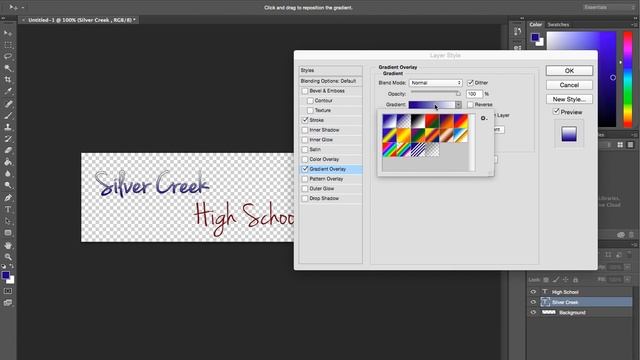The height and width of the screenshot is (360, 640).
Task: Enable the Inner Shadow checkbox
Action: 305,130
